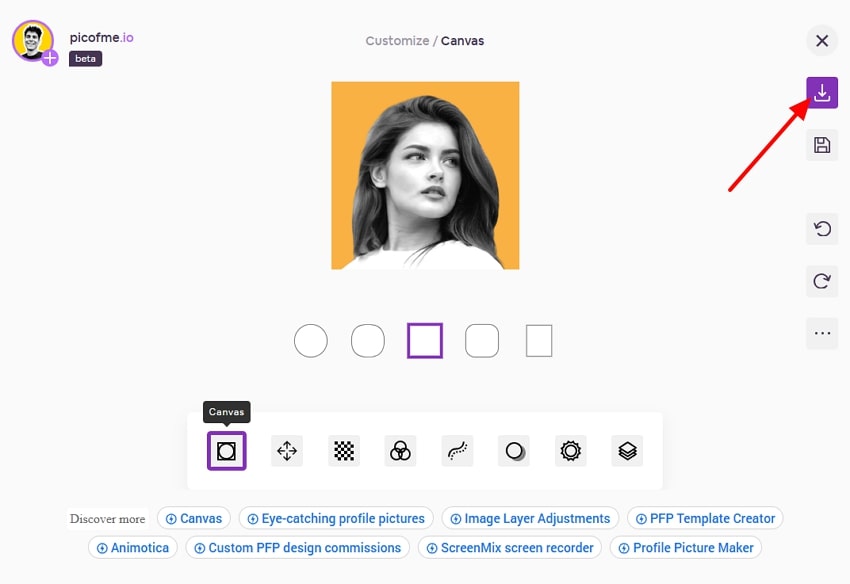
Task: Choose the circle canvas shape
Action: pos(311,341)
